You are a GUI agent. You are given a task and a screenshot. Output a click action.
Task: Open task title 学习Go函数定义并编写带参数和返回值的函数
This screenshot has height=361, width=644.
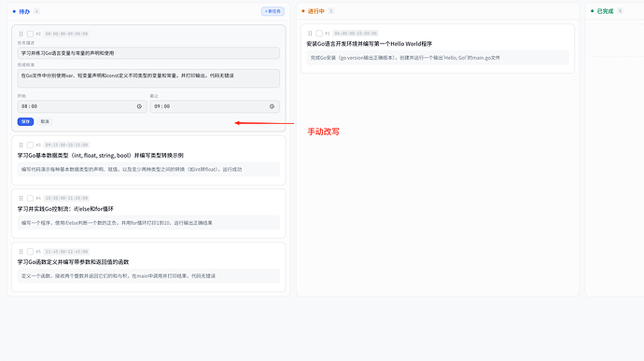click(x=73, y=262)
